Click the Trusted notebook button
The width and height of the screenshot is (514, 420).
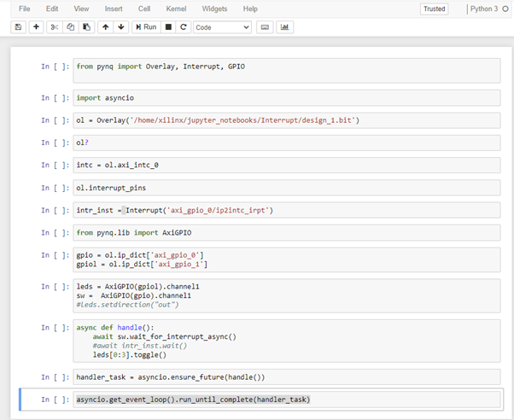click(434, 9)
